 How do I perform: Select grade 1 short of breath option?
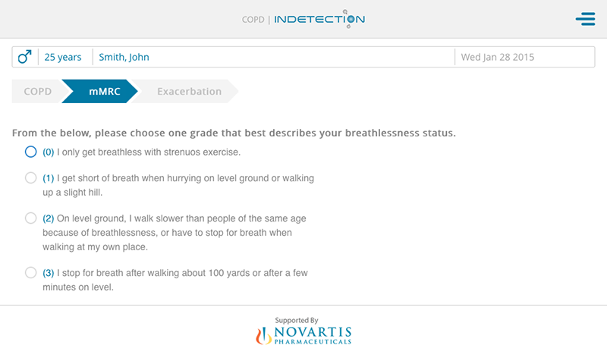tap(30, 178)
